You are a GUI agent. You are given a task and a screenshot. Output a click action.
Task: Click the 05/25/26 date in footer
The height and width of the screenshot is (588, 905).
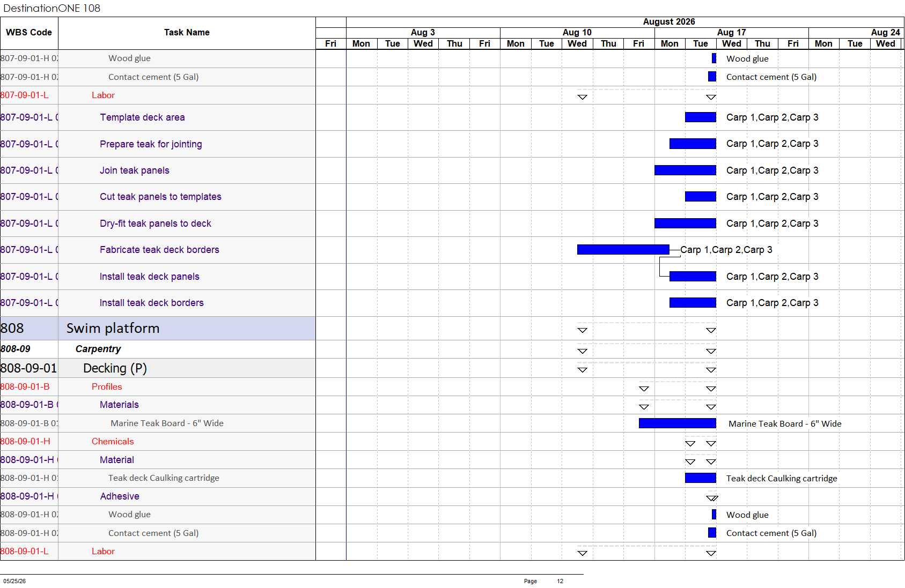[14, 581]
